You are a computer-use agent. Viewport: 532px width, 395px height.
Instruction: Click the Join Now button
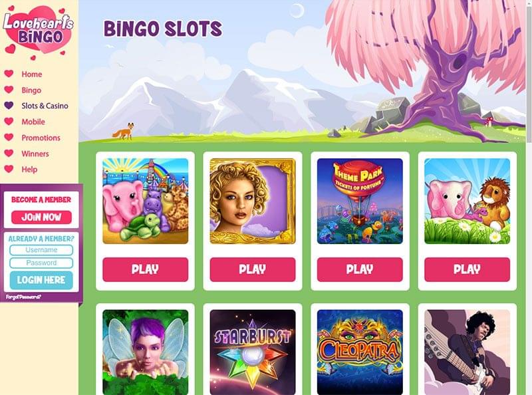tap(41, 217)
